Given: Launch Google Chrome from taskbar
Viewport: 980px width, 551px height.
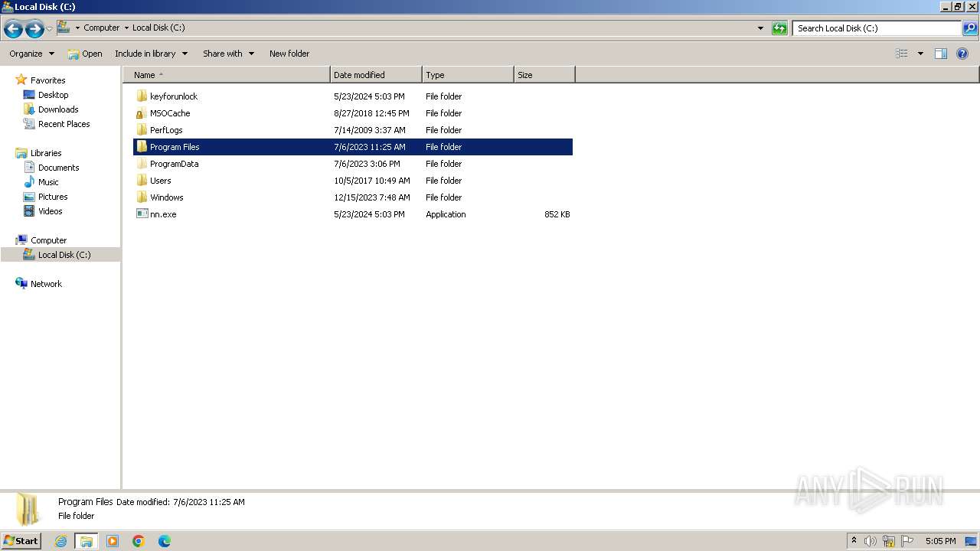Looking at the screenshot, I should tap(139, 541).
